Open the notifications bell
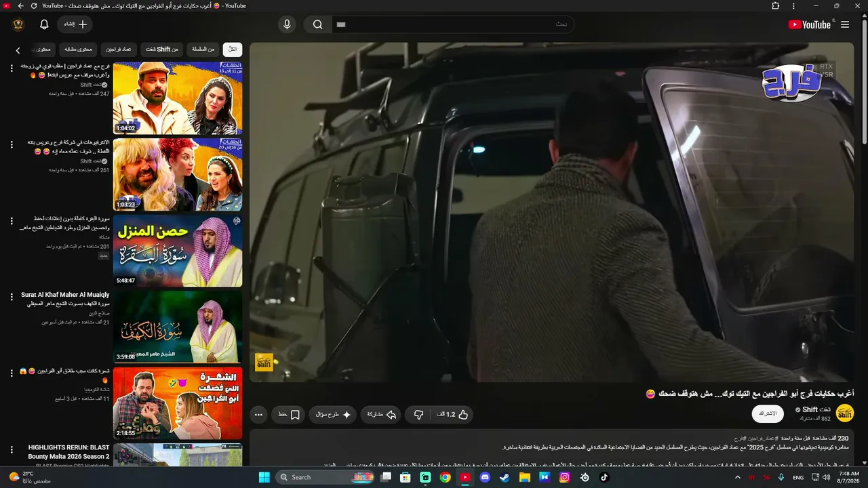The image size is (868, 488). (44, 24)
